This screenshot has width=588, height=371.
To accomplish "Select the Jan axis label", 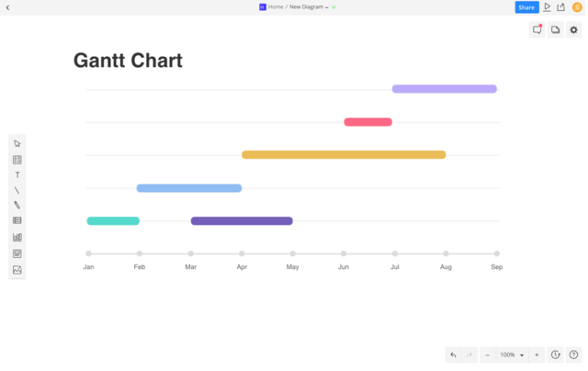I will 88,267.
